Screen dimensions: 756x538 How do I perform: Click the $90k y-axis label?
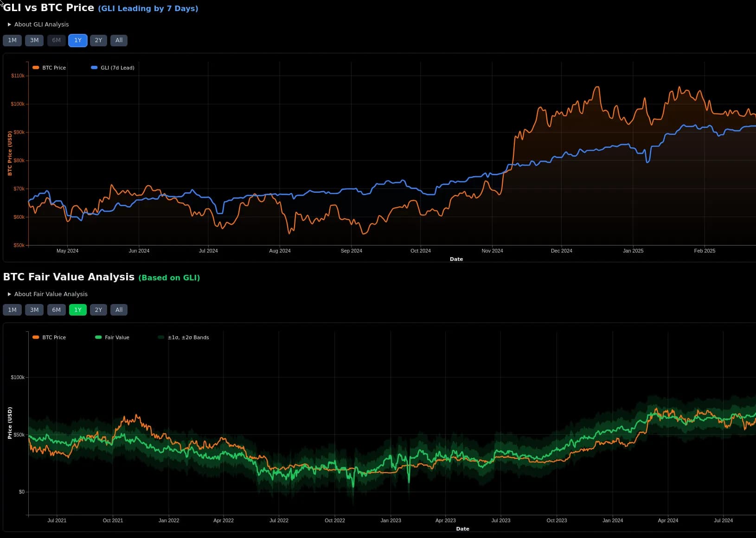[19, 132]
